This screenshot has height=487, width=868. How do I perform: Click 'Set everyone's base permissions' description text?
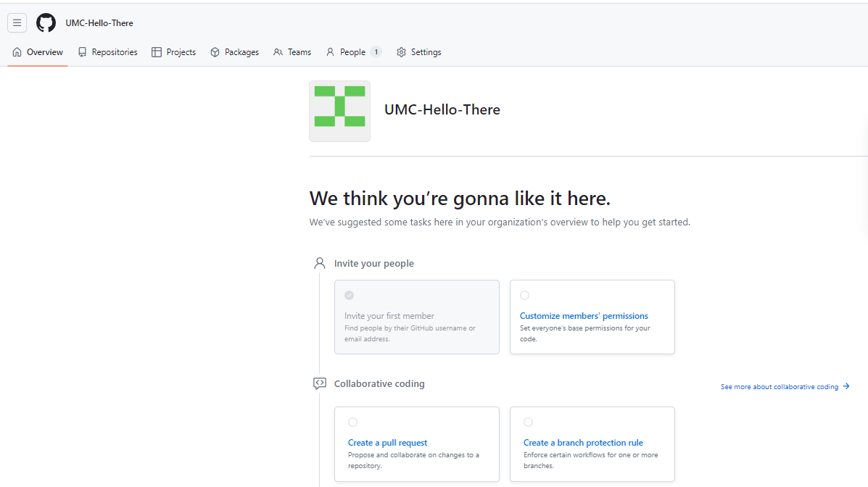[x=585, y=333]
